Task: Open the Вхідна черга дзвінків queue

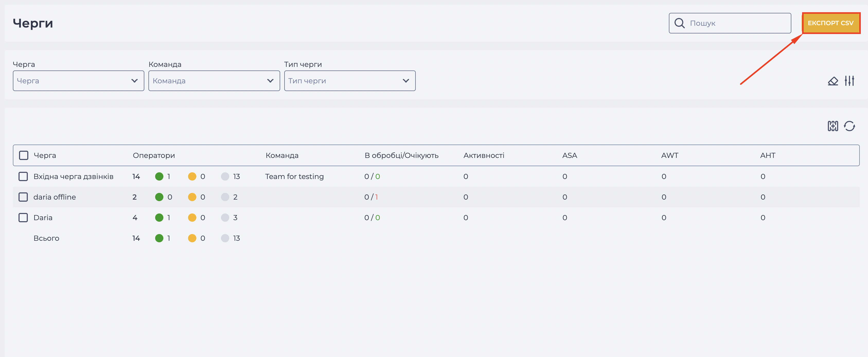Action: click(74, 176)
